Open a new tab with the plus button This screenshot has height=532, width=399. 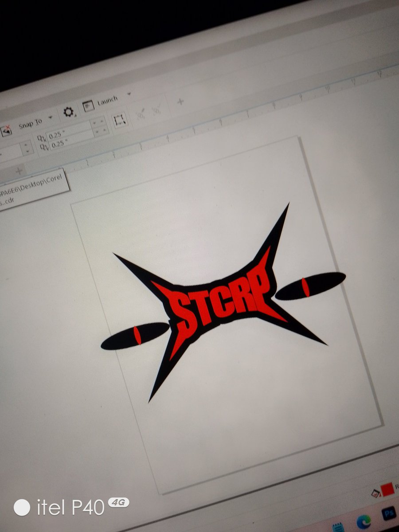click(x=18, y=170)
